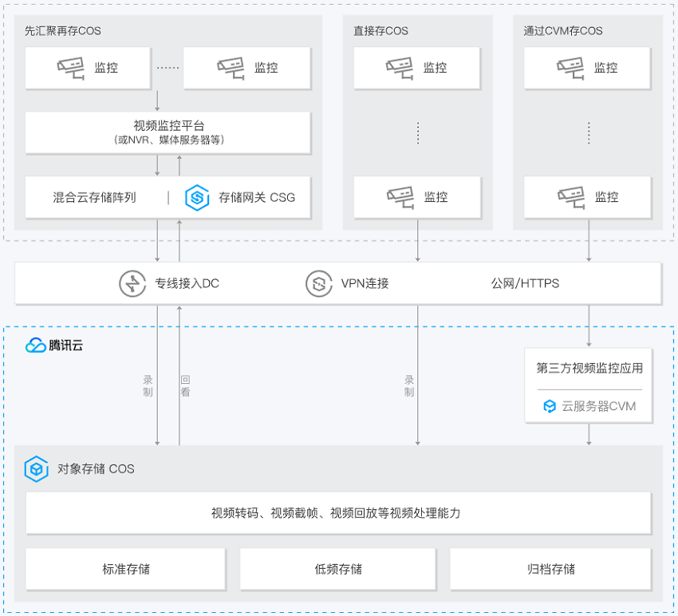This screenshot has height=616, width=678.
Task: Click the 腾讯云 cloud logo icon
Action: (x=35, y=346)
